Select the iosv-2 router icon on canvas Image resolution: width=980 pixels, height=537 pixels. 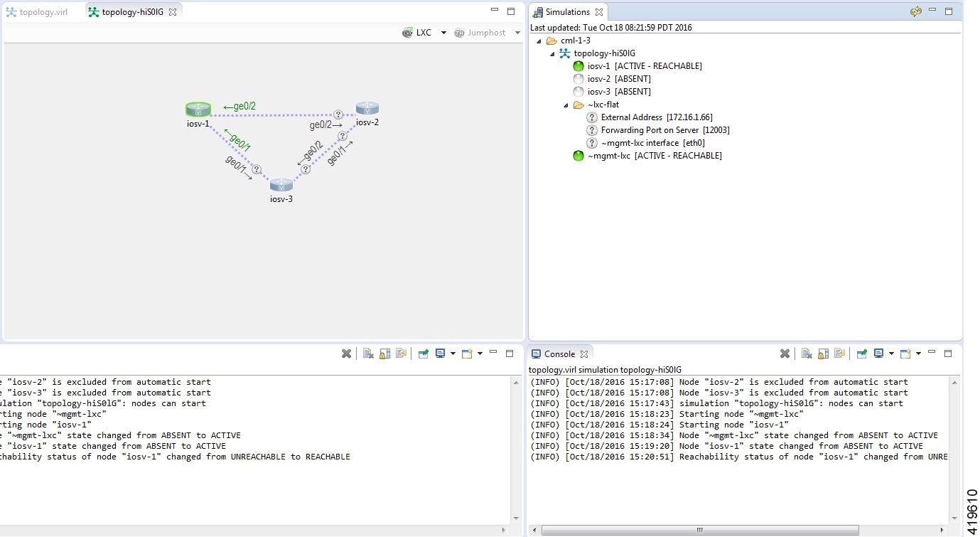coord(367,109)
